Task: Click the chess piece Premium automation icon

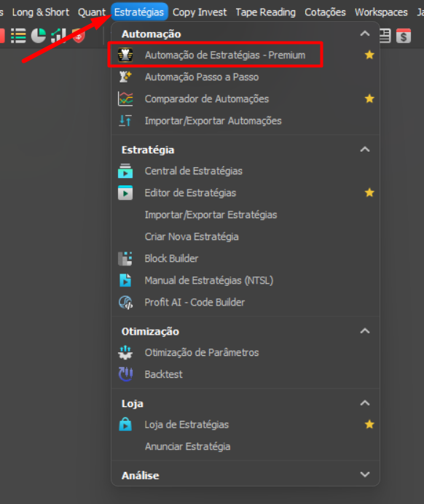Action: 125,55
